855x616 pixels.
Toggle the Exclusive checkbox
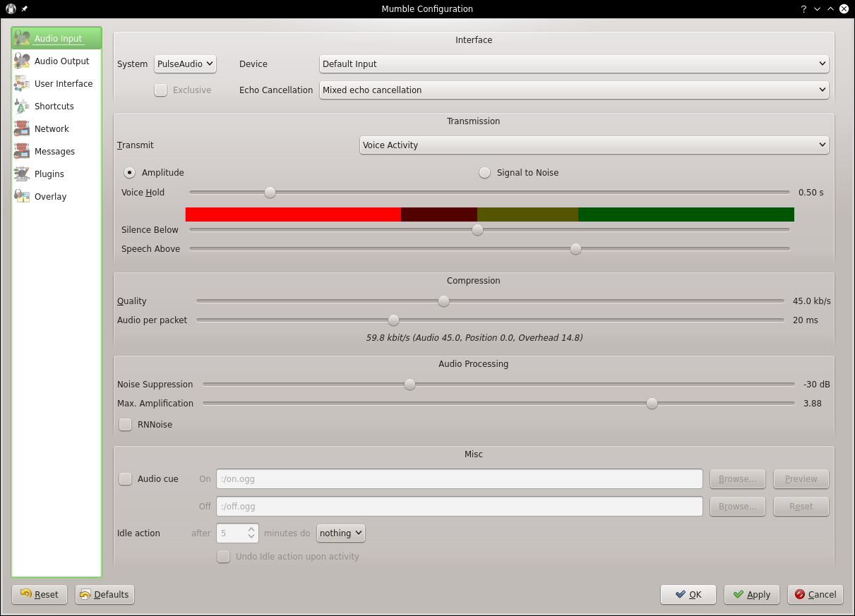click(x=161, y=90)
